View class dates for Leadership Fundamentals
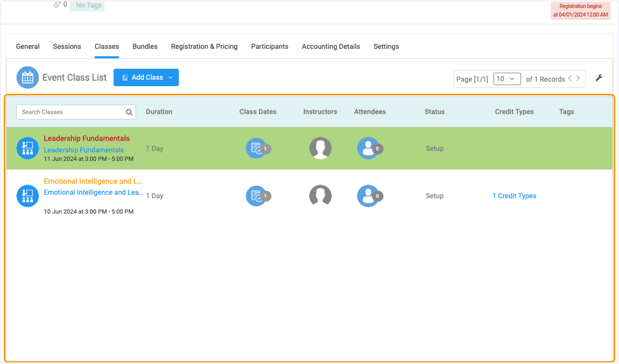 (258, 148)
